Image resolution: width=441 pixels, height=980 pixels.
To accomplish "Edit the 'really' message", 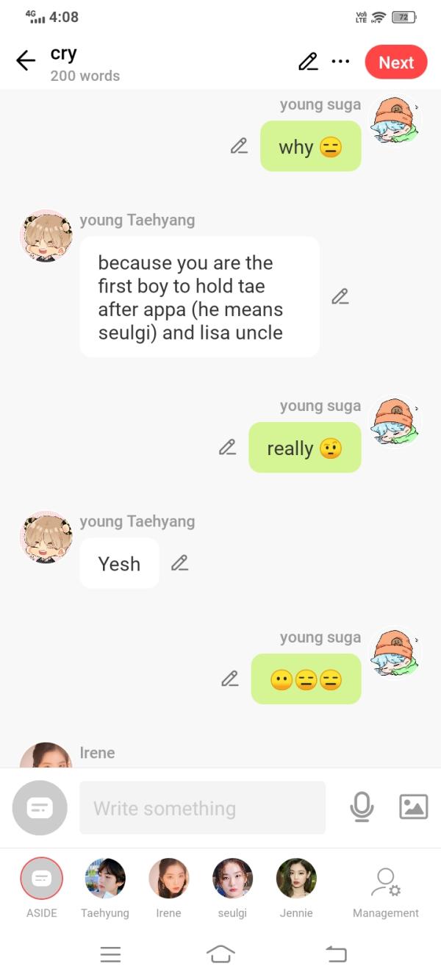I will tap(227, 447).
